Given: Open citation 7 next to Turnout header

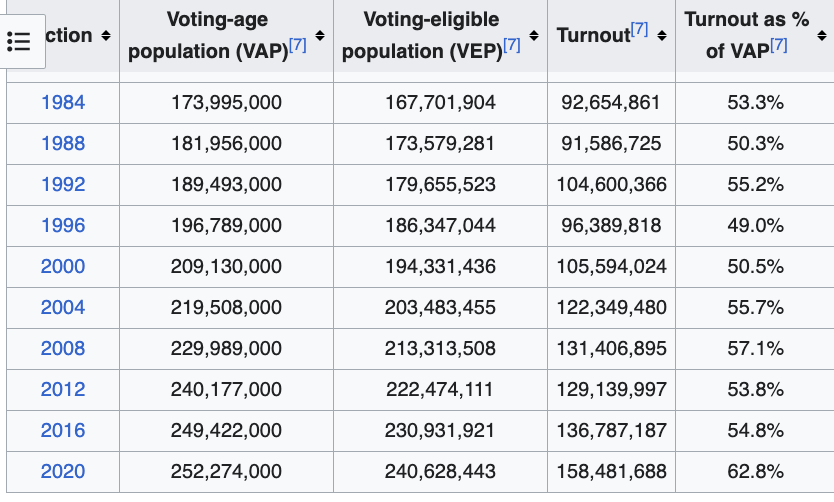Looking at the screenshot, I should coord(640,30).
